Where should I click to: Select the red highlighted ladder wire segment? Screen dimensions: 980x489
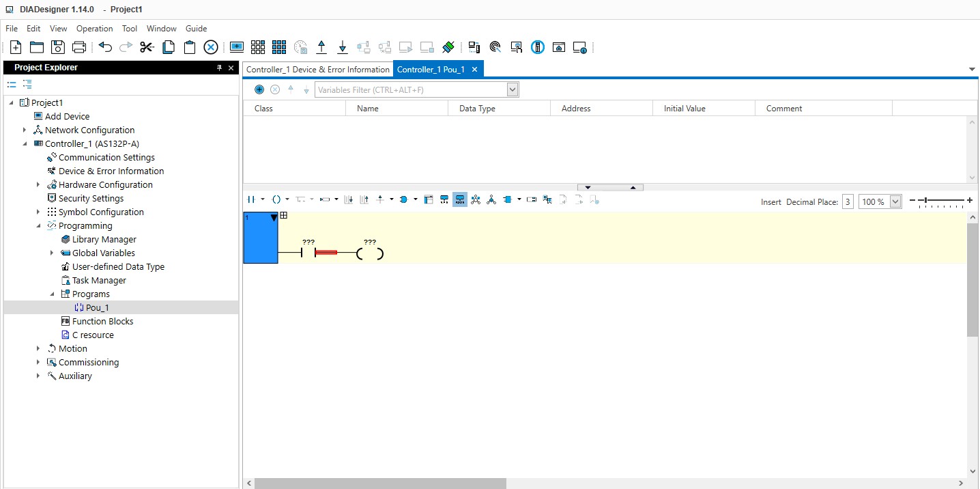tap(326, 253)
